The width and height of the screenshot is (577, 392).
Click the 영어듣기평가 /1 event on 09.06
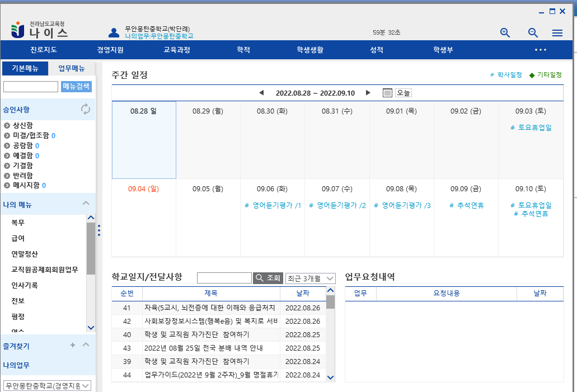273,206
